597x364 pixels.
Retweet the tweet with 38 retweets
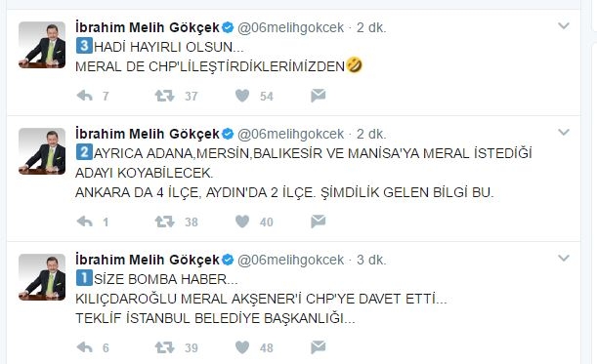click(x=164, y=222)
